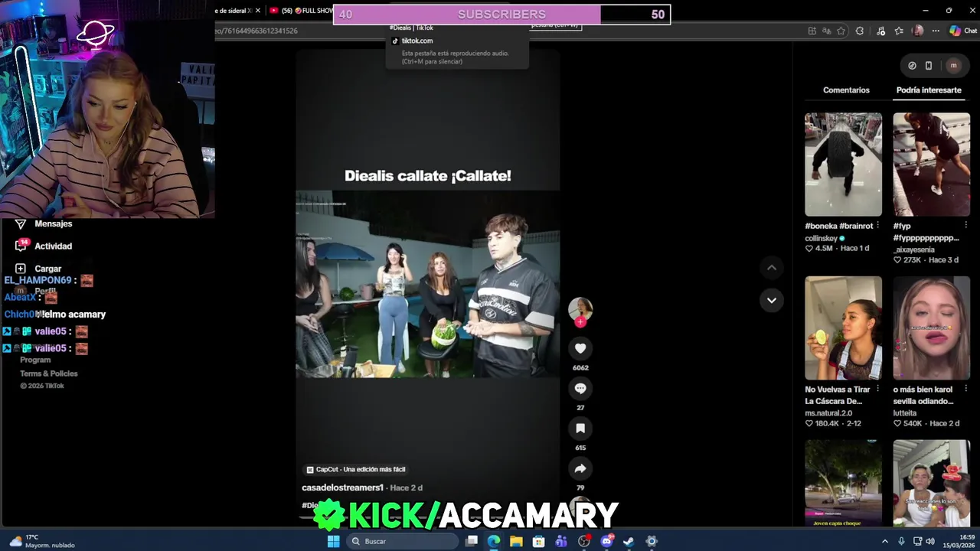Open the get-app phone icon in the top pill
Screen dimensions: 980x551
tap(929, 66)
